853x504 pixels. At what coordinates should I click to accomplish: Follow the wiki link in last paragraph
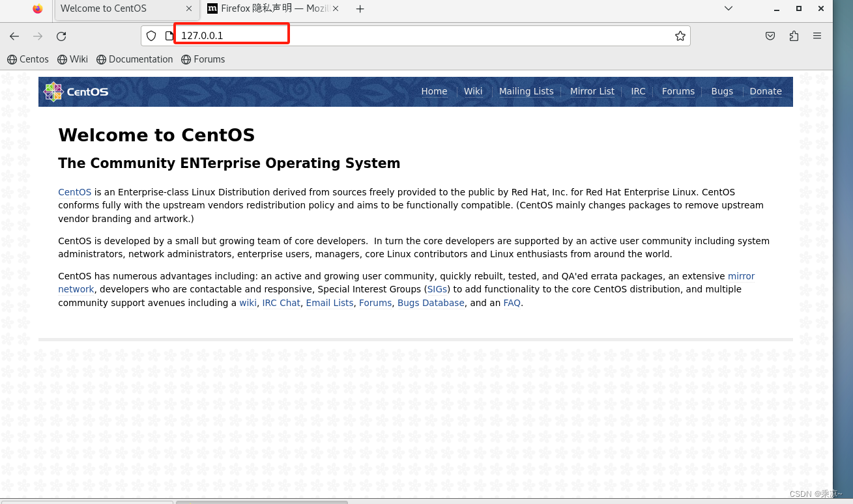pos(248,303)
